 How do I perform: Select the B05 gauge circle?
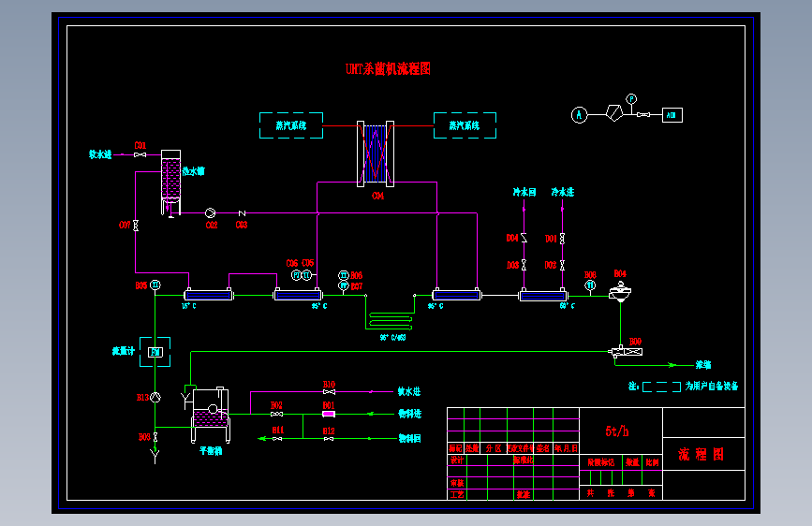coord(155,285)
